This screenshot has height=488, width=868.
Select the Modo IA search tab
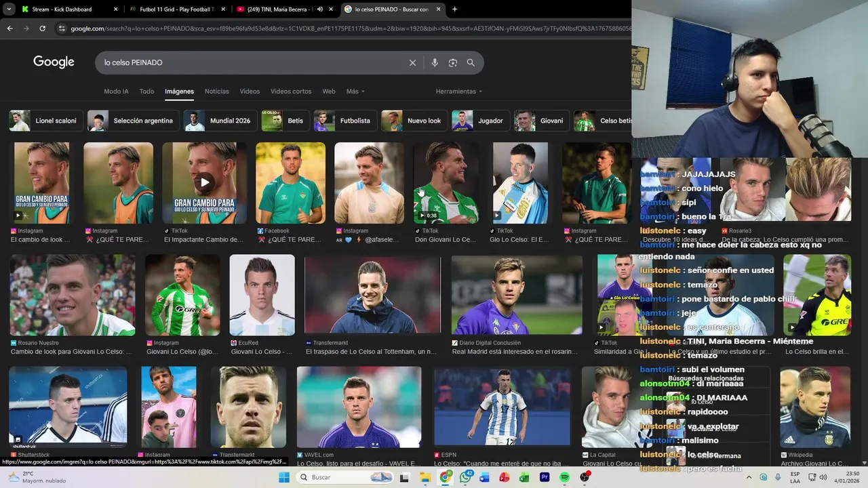116,91
